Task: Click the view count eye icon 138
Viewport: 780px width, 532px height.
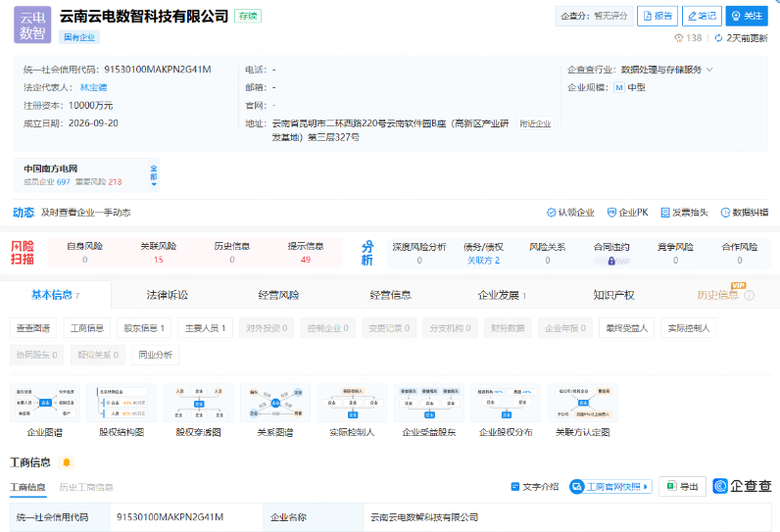Action: point(678,38)
